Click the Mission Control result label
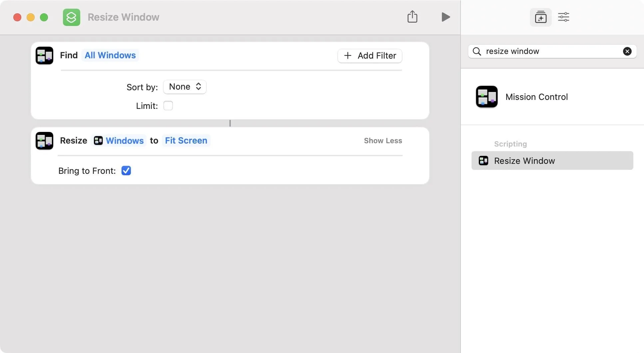 pos(536,97)
